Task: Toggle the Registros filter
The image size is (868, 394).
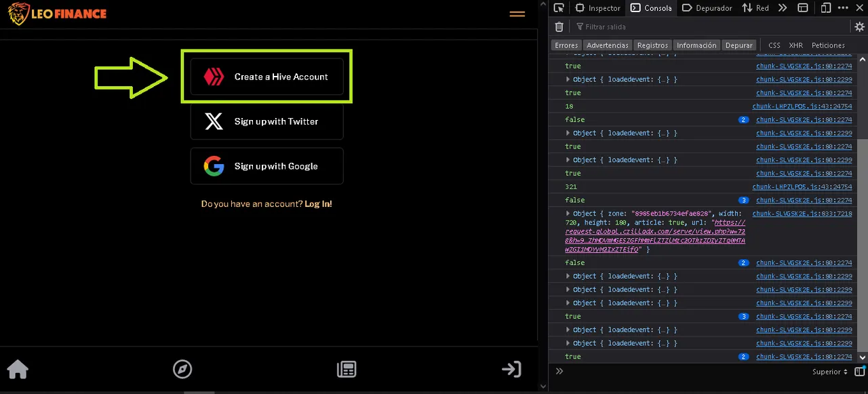Action: pos(652,45)
